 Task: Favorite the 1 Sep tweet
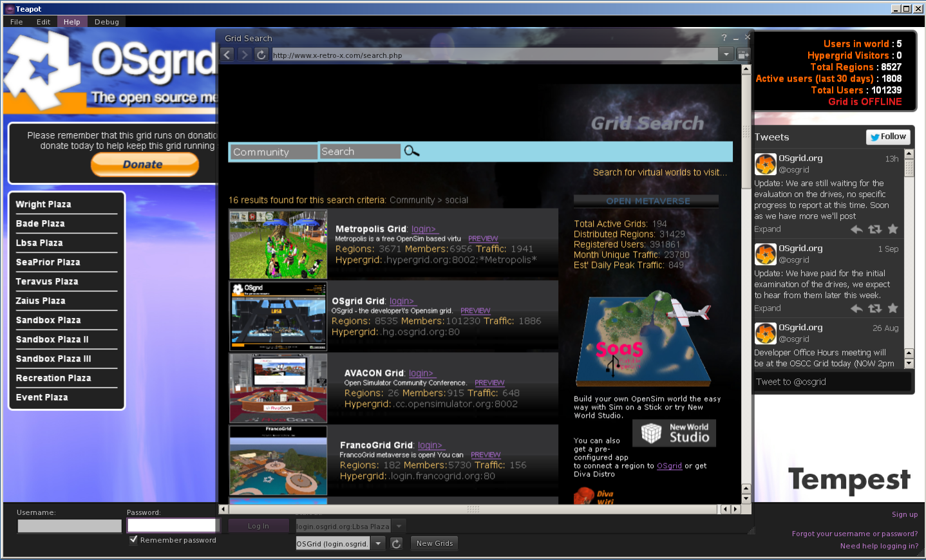click(893, 308)
